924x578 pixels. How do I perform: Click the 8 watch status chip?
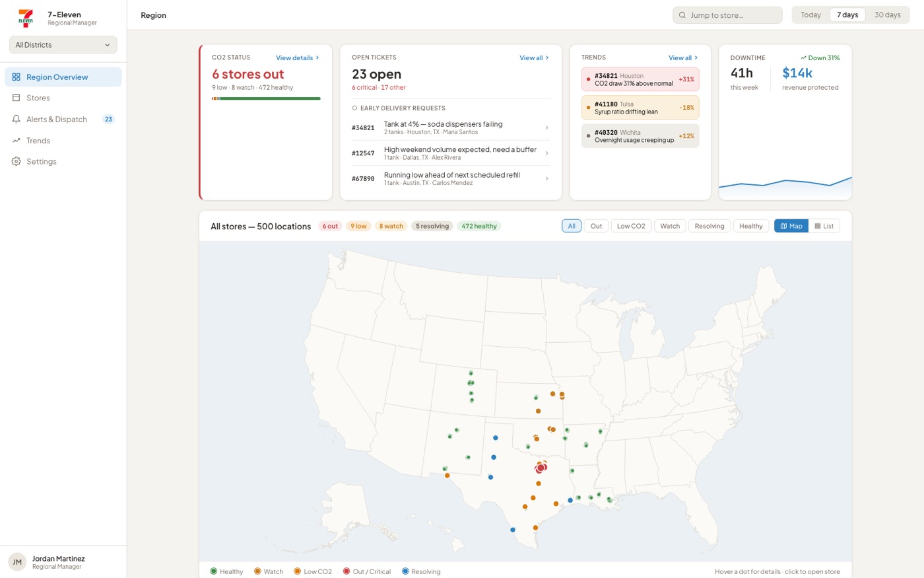[391, 226]
